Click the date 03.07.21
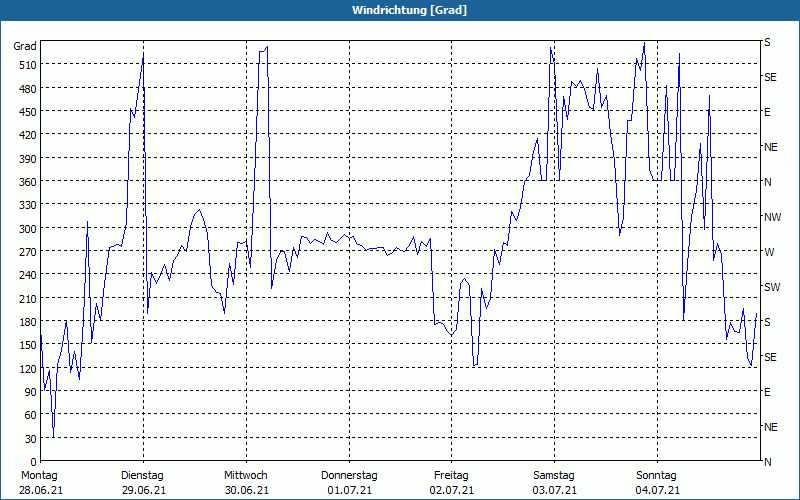The height and width of the screenshot is (500, 800). coord(555,491)
